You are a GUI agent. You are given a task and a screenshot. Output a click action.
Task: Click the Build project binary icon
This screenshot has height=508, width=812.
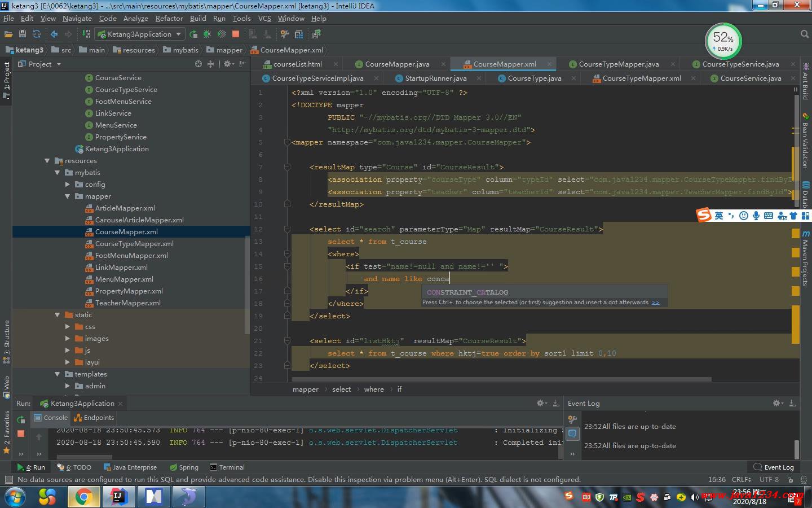[86, 34]
